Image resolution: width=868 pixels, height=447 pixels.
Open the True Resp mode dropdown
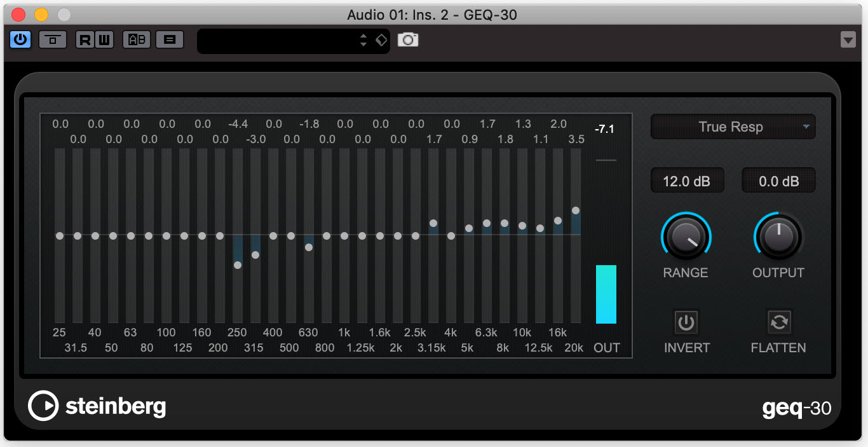(x=733, y=127)
